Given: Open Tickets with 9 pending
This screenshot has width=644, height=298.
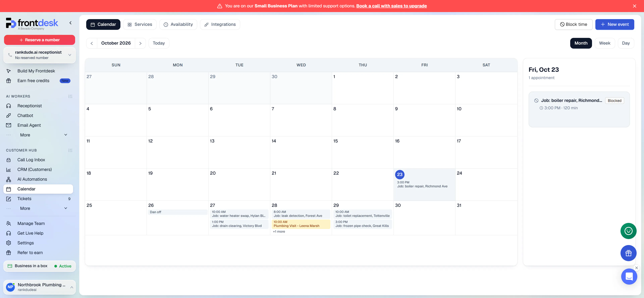Looking at the screenshot, I should pos(38,199).
